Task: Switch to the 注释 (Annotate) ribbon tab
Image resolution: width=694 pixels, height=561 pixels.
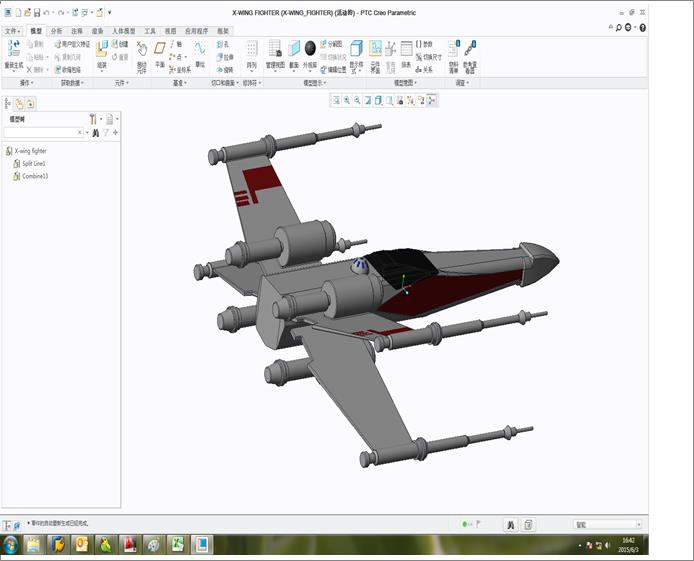Action: tap(77, 31)
